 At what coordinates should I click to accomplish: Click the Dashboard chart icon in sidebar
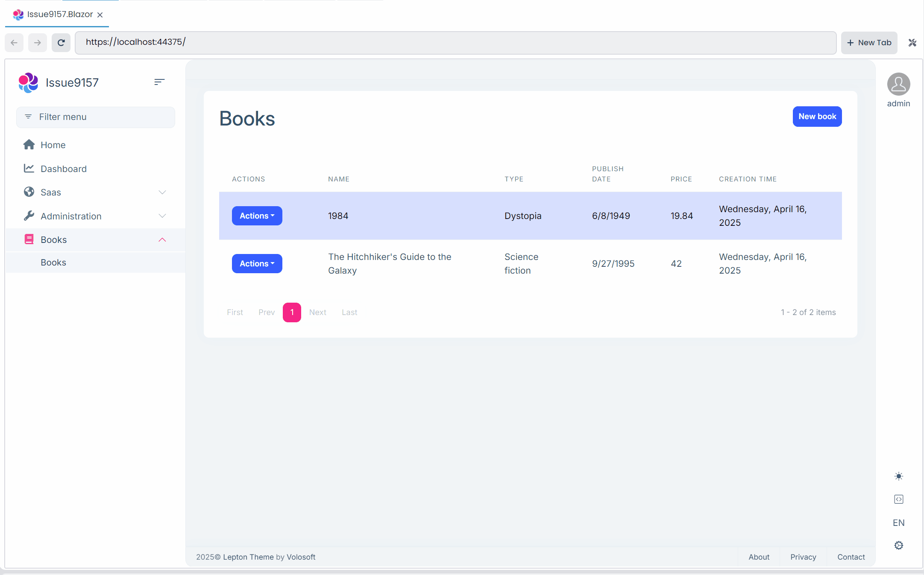click(29, 169)
